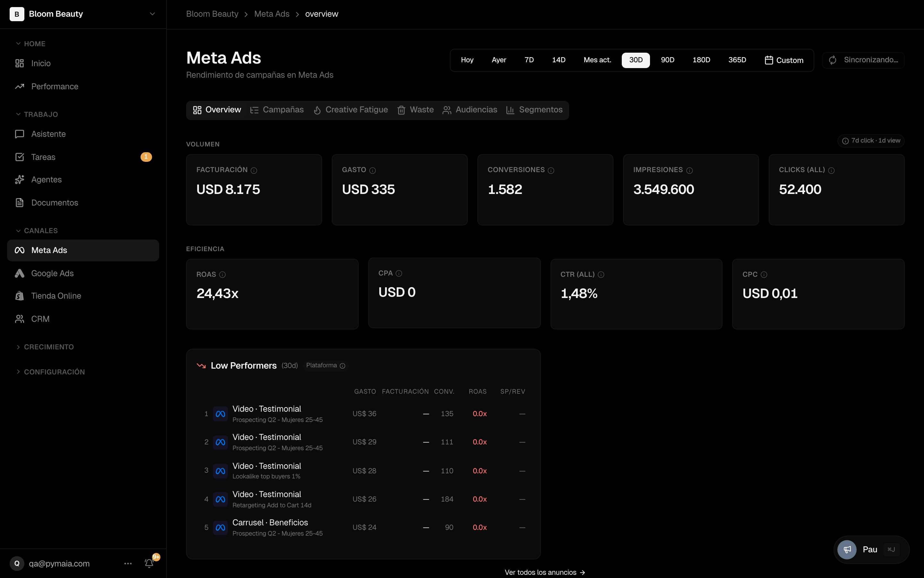
Task: Open the Creative Fatigue tab
Action: point(350,110)
